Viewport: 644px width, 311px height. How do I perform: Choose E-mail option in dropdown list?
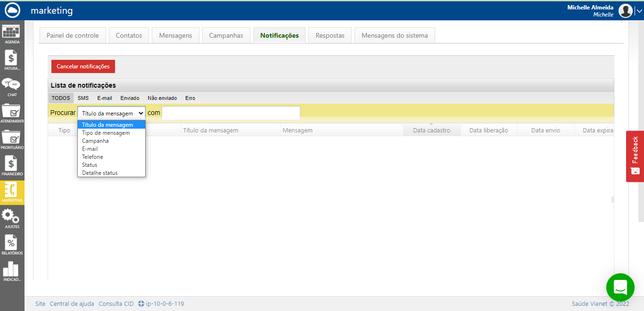coord(111,149)
